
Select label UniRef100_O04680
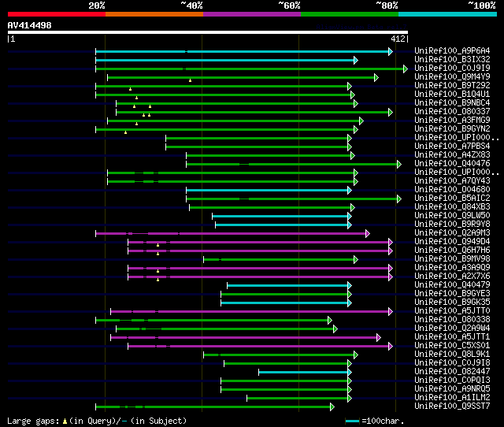(x=452, y=190)
